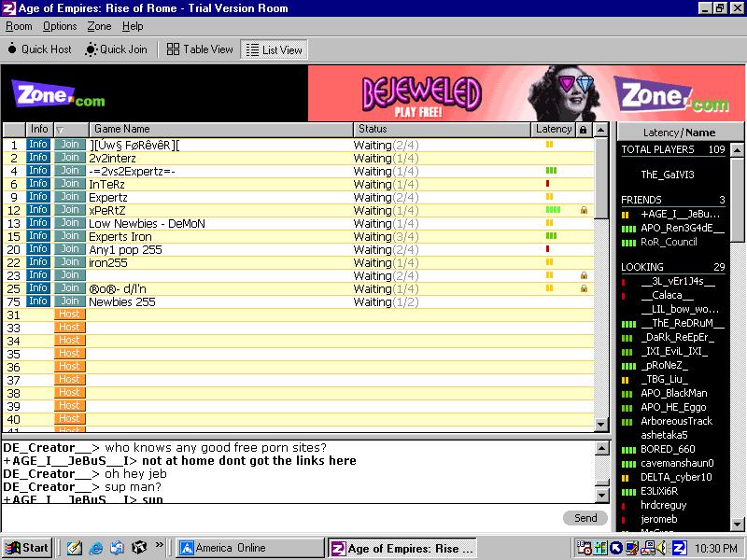Click game list scrollbar up arrow
Image resolution: width=747 pixels, height=560 pixels.
(x=601, y=130)
